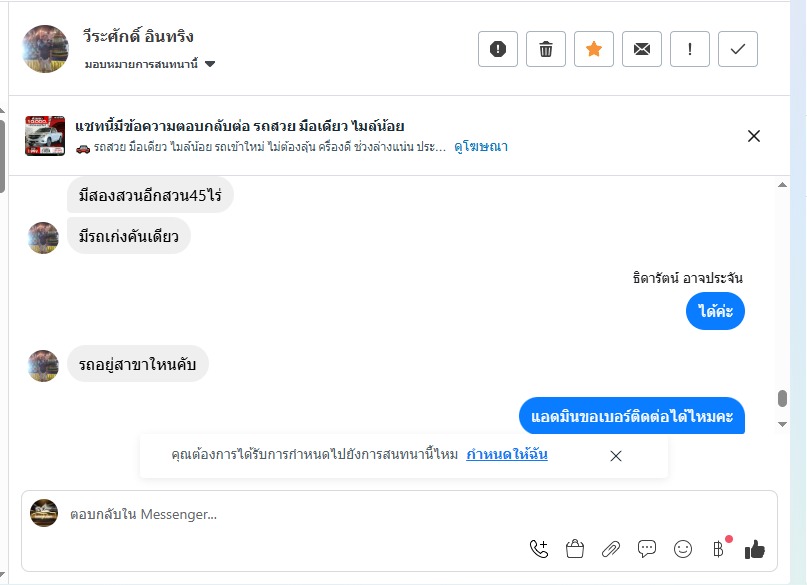The height and width of the screenshot is (585, 807).
Task: Mark conversation as unread with envelope icon
Action: click(642, 49)
